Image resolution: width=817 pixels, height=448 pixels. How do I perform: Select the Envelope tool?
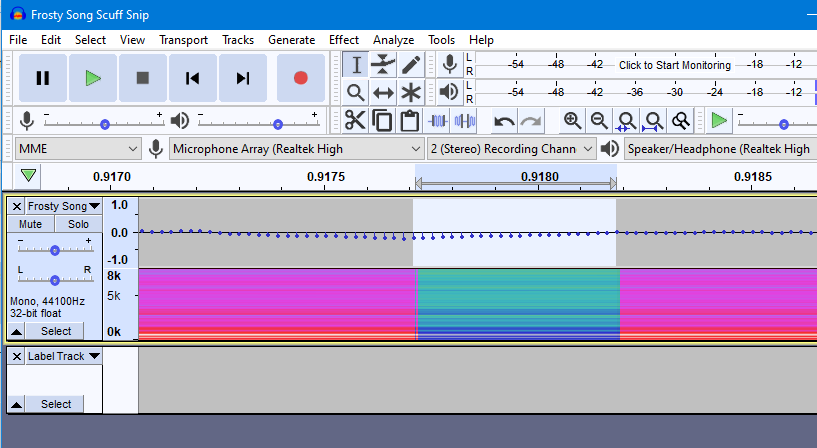[x=383, y=65]
